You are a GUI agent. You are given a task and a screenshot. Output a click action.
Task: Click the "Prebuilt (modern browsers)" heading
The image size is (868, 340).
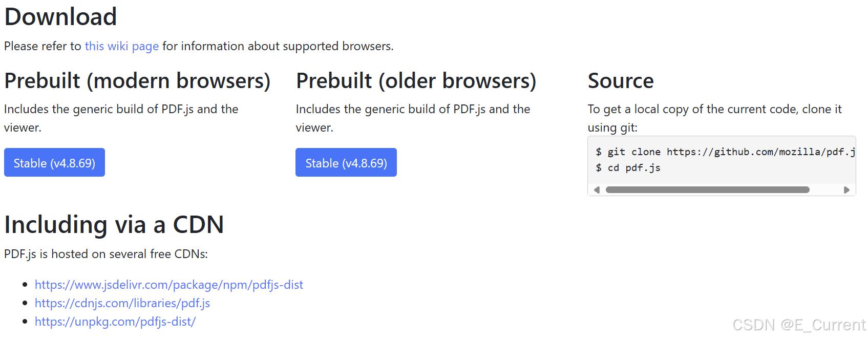(x=137, y=81)
